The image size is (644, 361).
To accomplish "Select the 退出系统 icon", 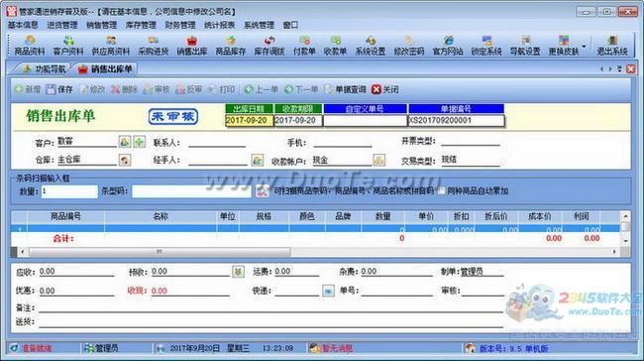I will (612, 46).
